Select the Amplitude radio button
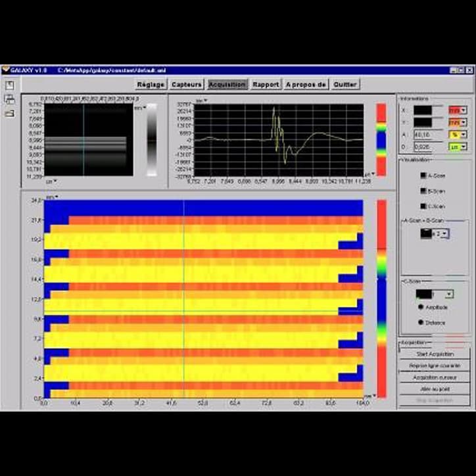The width and height of the screenshot is (476, 476). point(421,307)
